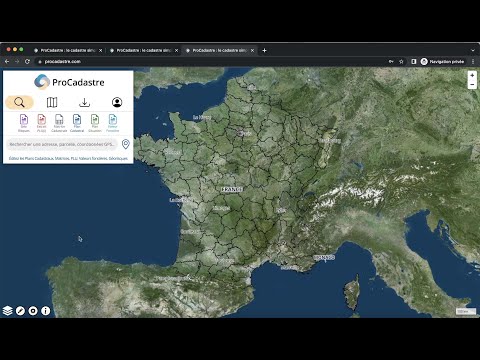Activate the pencil drawing tool
Image resolution: width=480 pixels, height=360 pixels.
click(20, 311)
